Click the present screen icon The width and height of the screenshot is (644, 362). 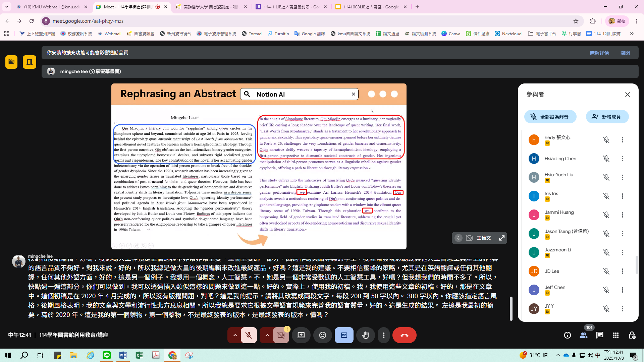point(301,335)
